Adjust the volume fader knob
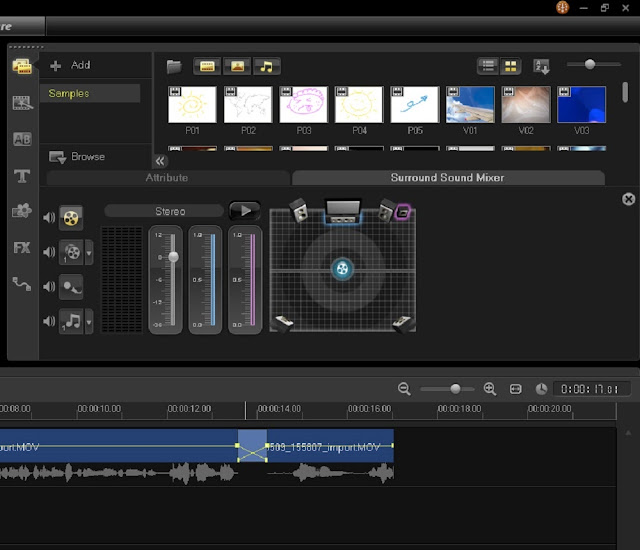Image resolution: width=640 pixels, height=550 pixels. point(173,257)
